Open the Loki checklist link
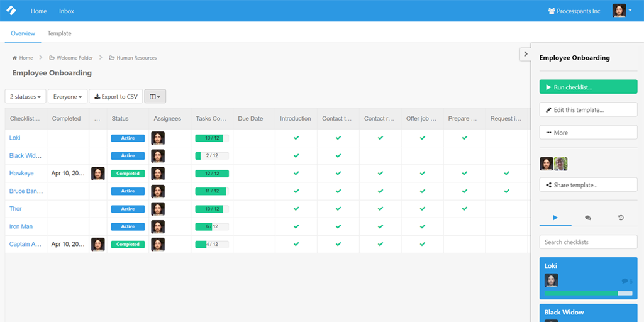 [x=15, y=138]
